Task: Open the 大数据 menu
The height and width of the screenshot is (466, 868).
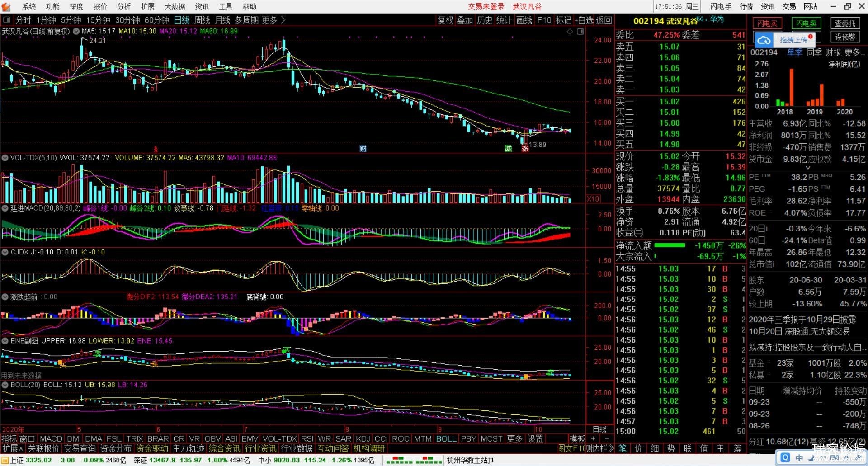Action: [x=175, y=6]
